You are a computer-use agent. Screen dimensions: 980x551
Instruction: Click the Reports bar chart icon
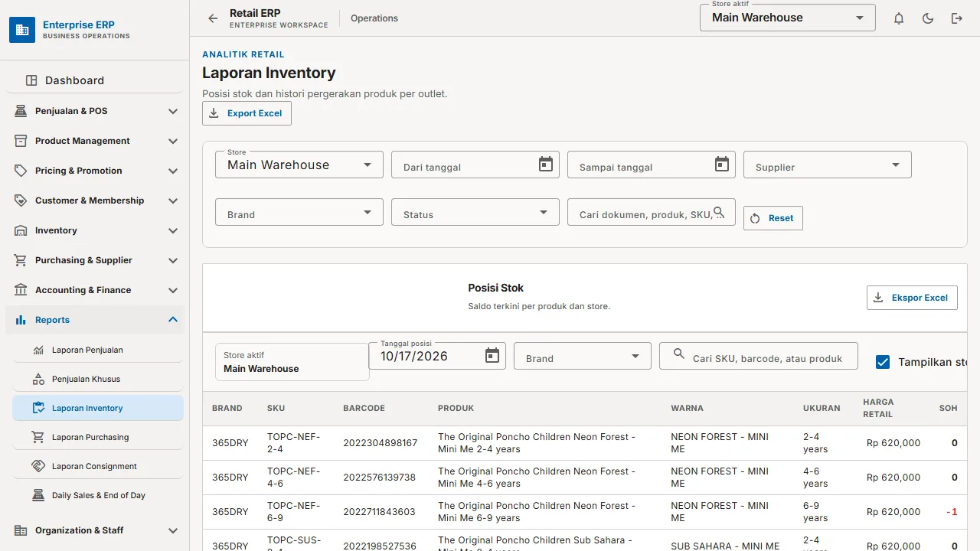pos(21,320)
